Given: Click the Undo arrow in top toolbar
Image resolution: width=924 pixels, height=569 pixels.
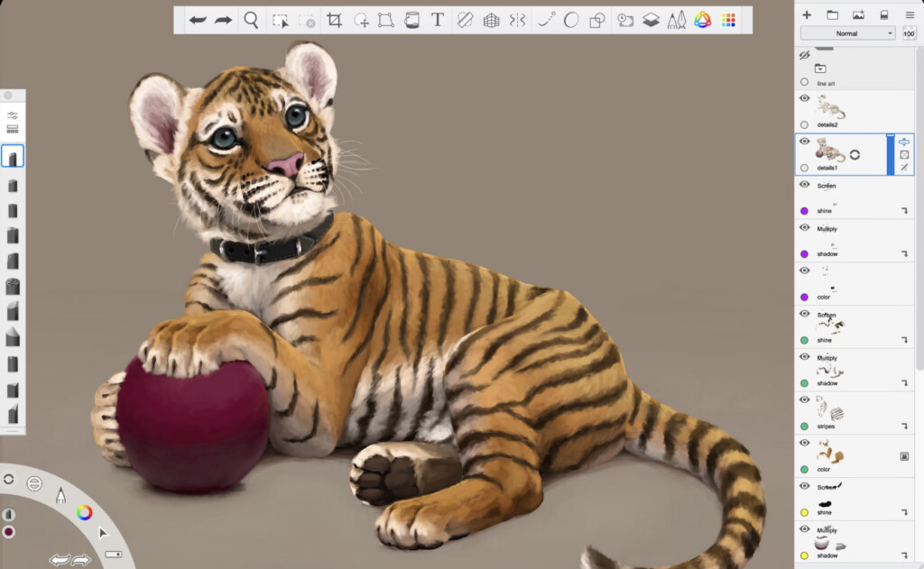Looking at the screenshot, I should coord(198,21).
